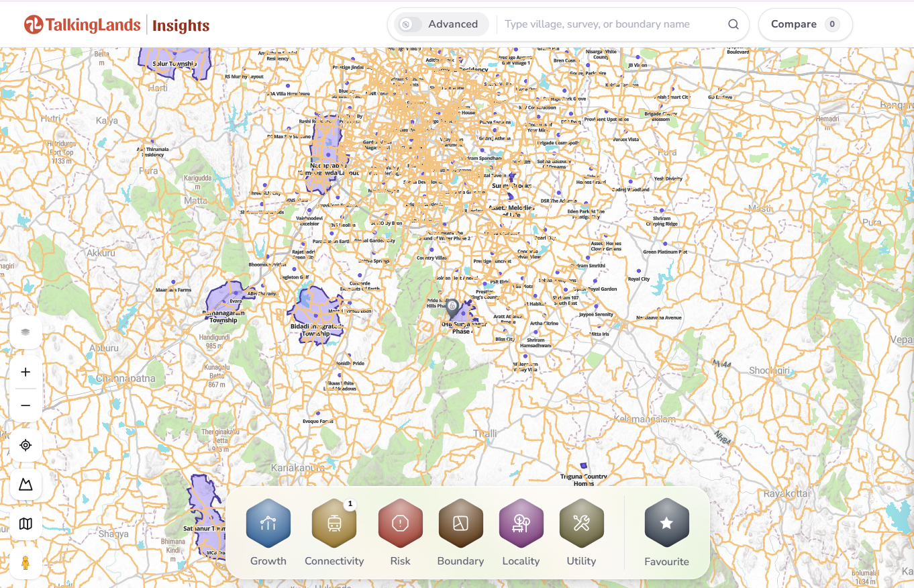
Task: Click the Triguna Country Homes label
Action: (584, 480)
